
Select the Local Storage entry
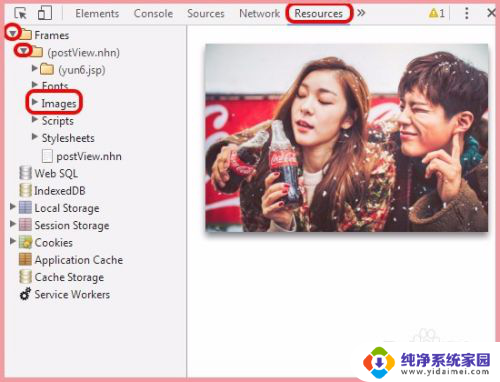pos(67,208)
